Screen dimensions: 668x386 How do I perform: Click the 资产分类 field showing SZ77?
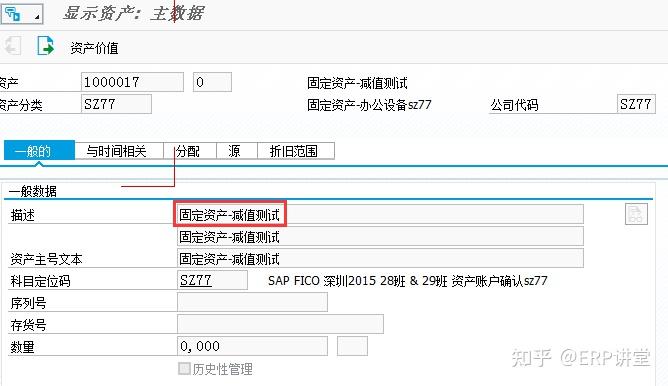[116, 104]
